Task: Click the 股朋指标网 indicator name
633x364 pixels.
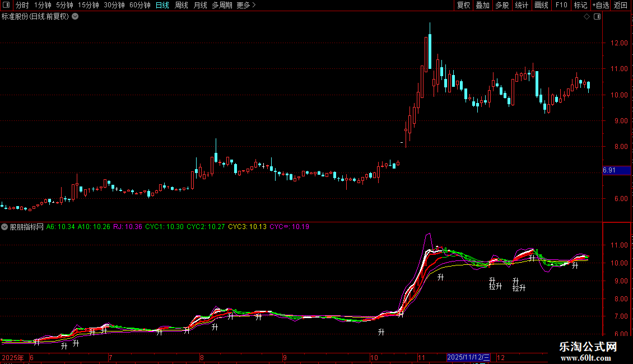Action: pyautogui.click(x=27, y=227)
